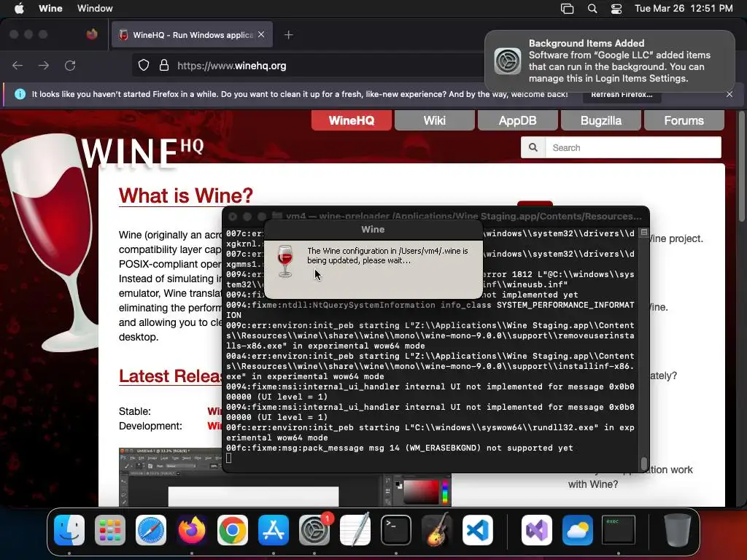Switch to Firefox in the dock
This screenshot has height=560, width=747.
click(192, 530)
